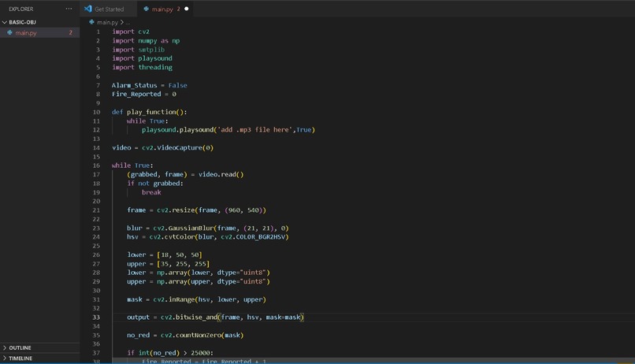Click the Python icon in breadcrumb bar
This screenshot has height=364, width=635.
pyautogui.click(x=91, y=22)
